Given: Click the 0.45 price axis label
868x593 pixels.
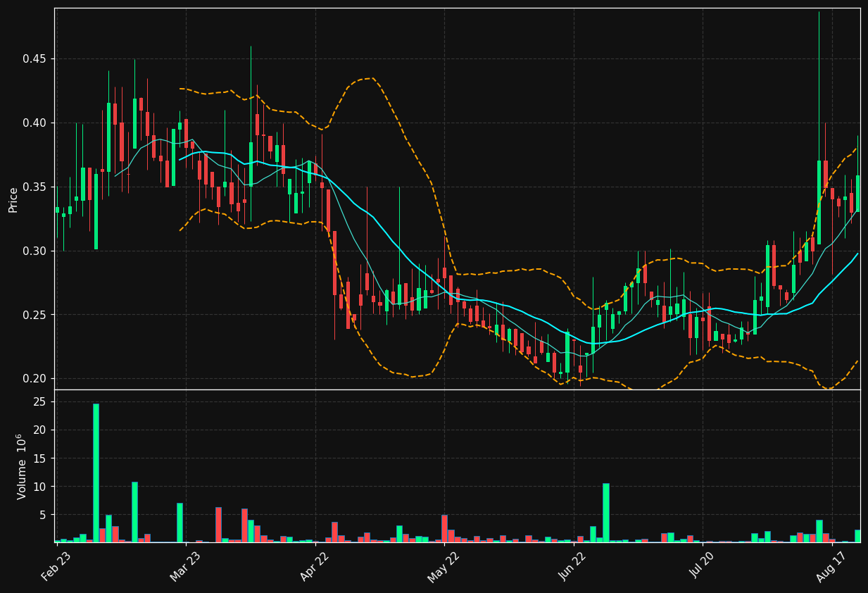Looking at the screenshot, I should click(35, 59).
